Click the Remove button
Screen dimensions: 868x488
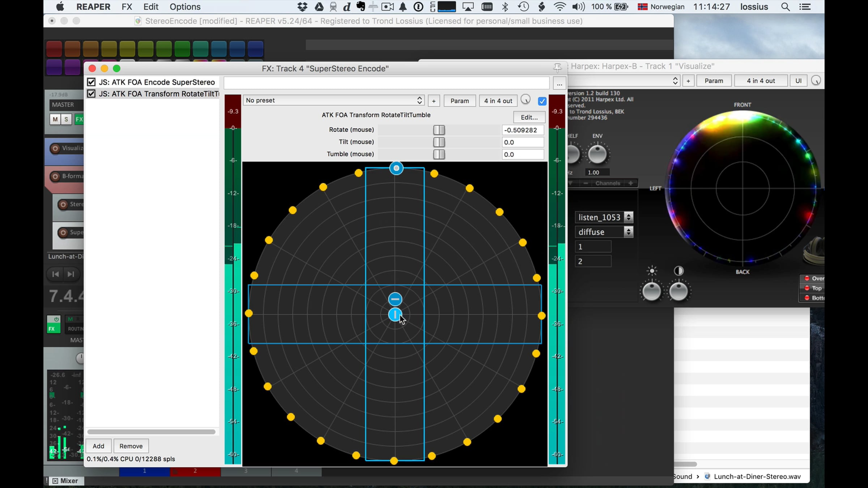coord(131,446)
